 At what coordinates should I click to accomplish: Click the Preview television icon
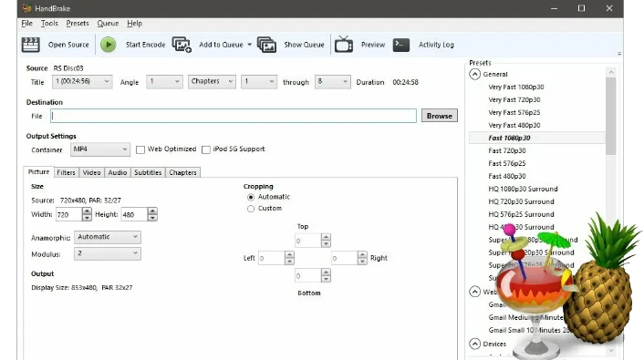pyautogui.click(x=344, y=45)
